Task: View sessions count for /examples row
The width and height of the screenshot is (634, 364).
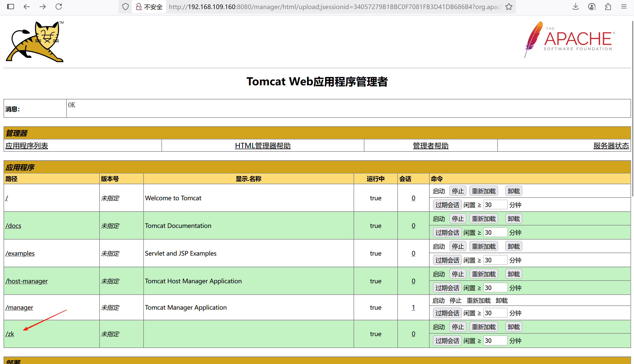Action: (x=413, y=253)
